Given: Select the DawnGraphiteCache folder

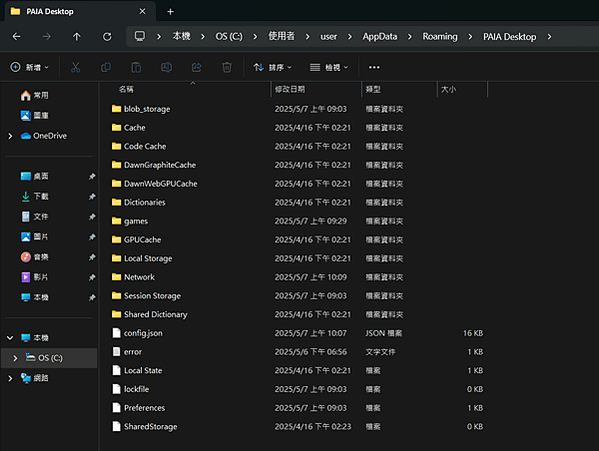Looking at the screenshot, I should click(x=154, y=165).
